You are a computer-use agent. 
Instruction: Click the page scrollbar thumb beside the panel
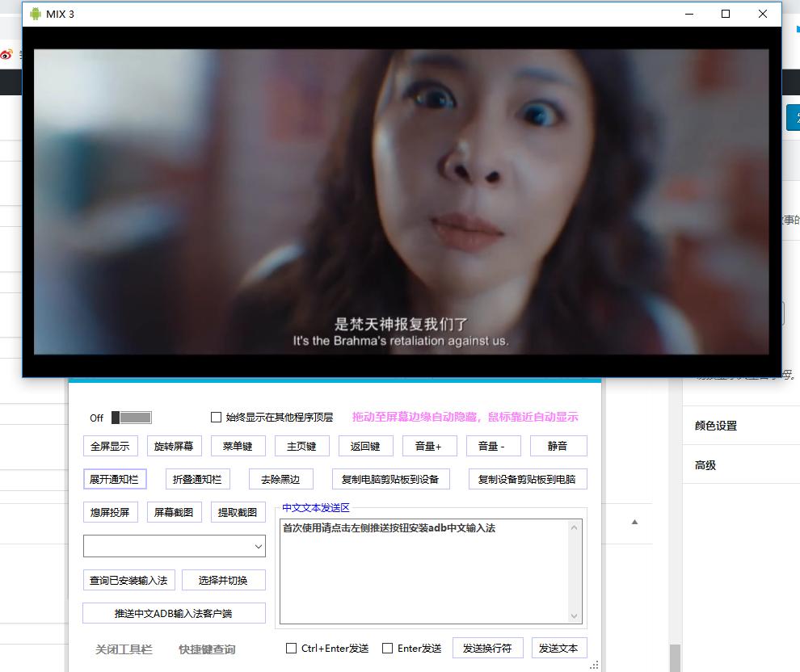click(x=675, y=658)
